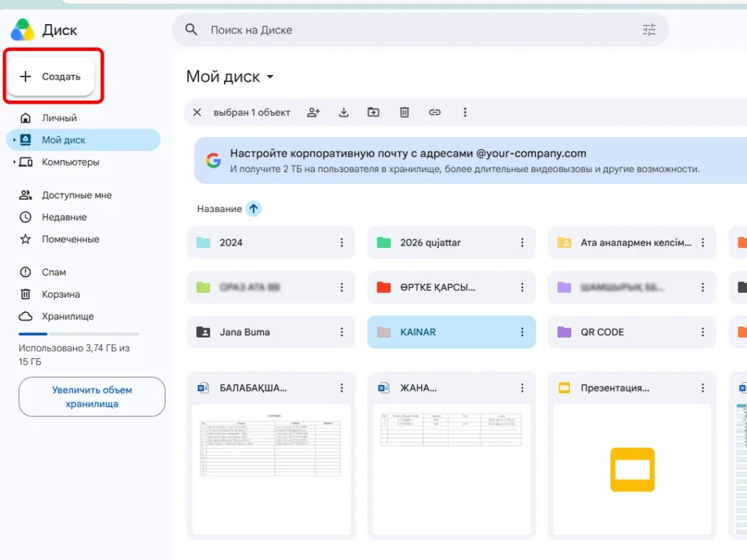Copy link with the chain icon

click(435, 112)
